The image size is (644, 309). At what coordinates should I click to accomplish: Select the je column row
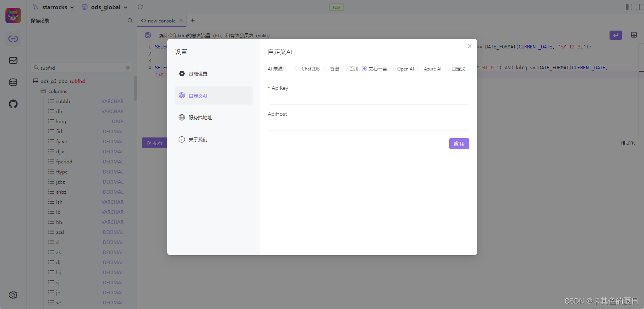point(86,292)
